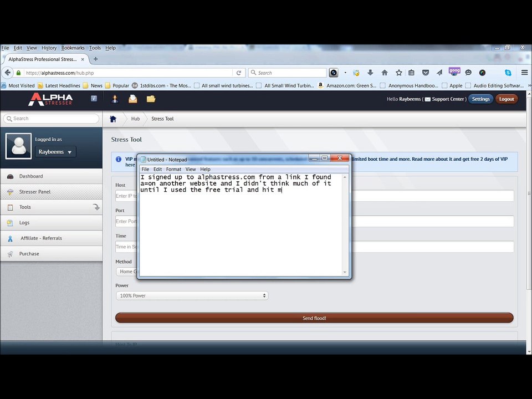Viewport: 532px width, 399px height.
Task: Open Firefox downloads arrow icon
Action: [x=370, y=73]
